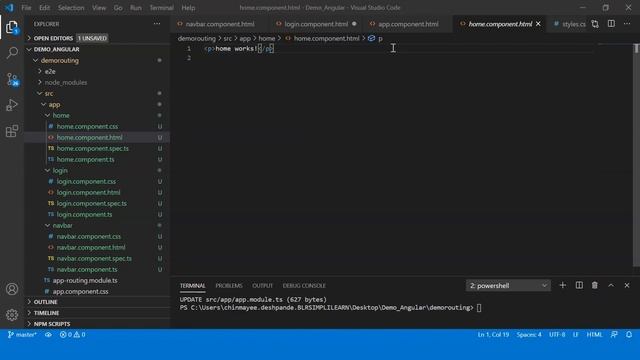Close the terminal panel
This screenshot has width=640, height=360.
point(627,285)
